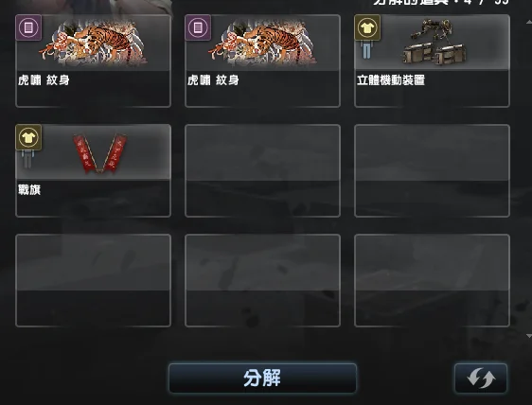Click the scroll up arrow of item list

pos(528,22)
